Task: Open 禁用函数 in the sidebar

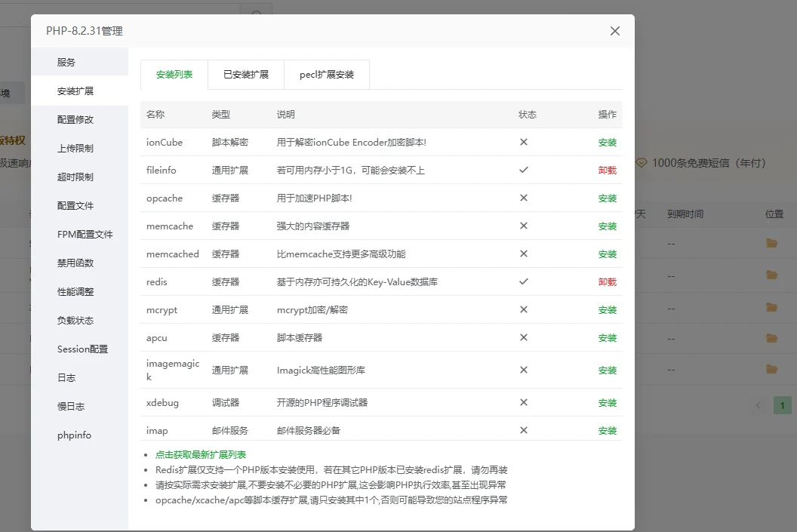Action: tap(79, 263)
